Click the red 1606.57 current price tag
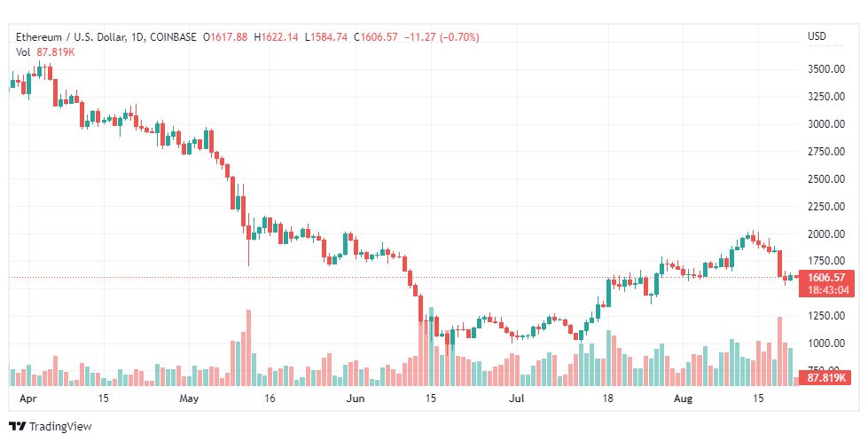Image resolution: width=868 pixels, height=442 pixels. 826,278
